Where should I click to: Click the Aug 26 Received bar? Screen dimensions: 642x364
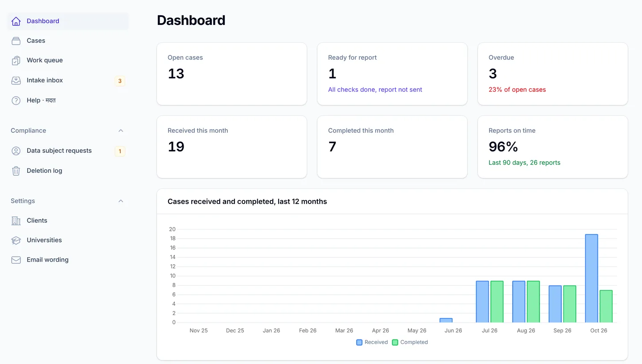(519, 302)
